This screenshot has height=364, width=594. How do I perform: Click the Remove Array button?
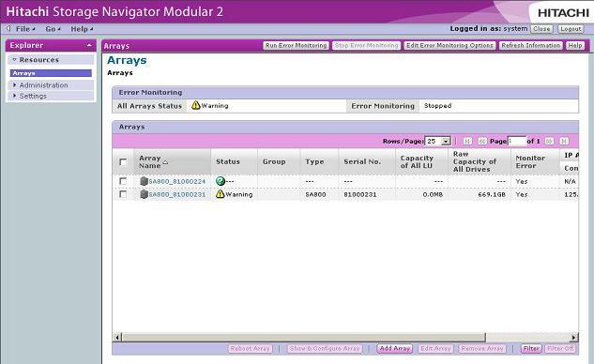click(482, 348)
